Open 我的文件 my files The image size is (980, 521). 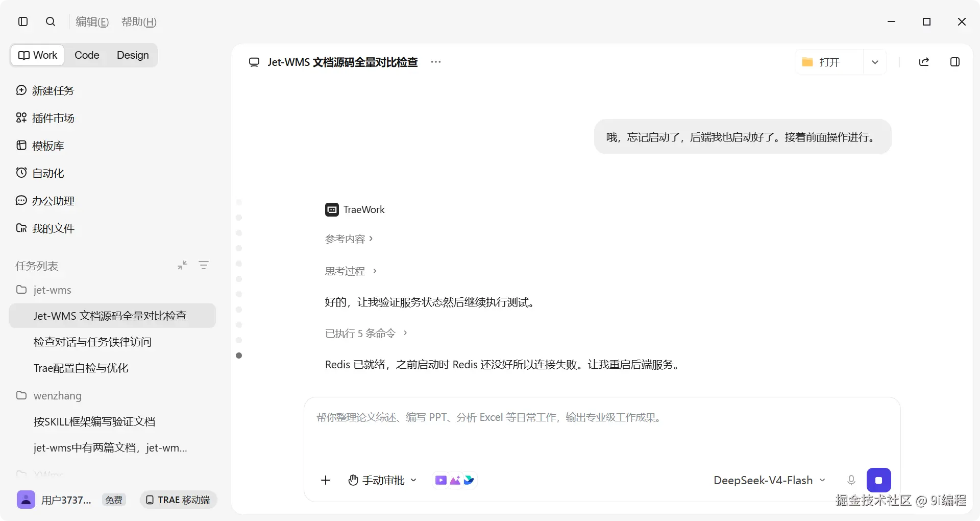[45, 228]
